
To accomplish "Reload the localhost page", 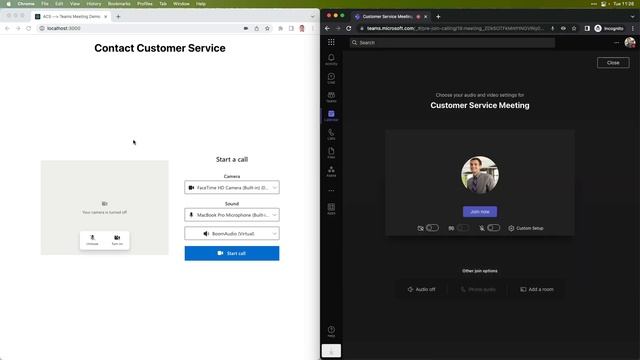I will (29, 29).
